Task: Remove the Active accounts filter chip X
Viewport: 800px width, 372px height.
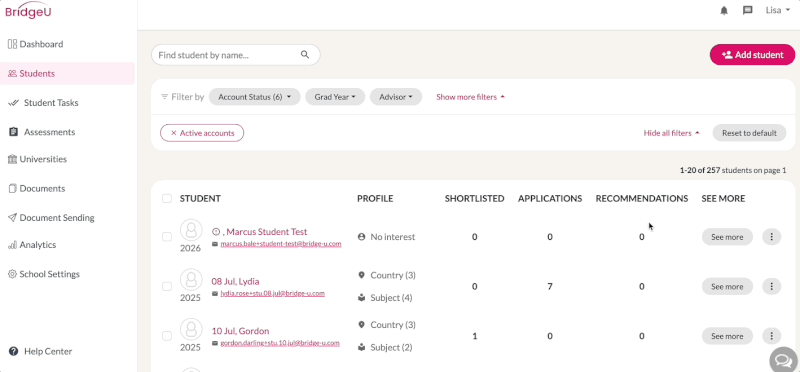Action: click(x=173, y=133)
